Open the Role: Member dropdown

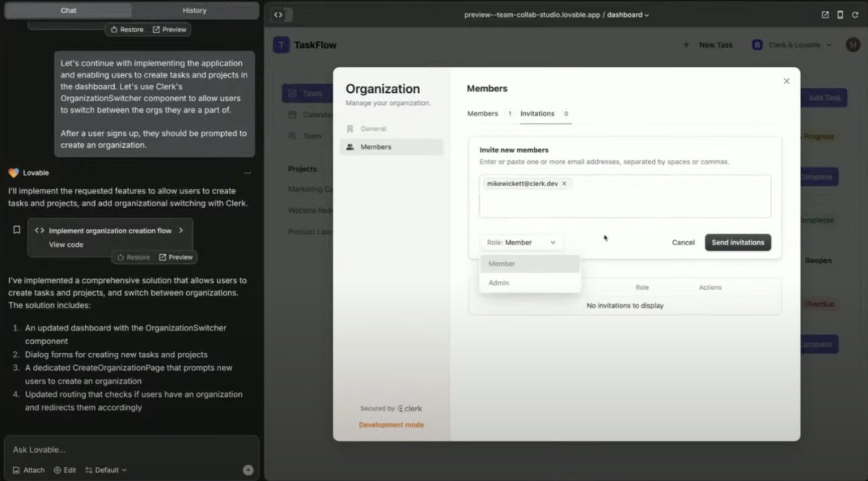coord(521,242)
